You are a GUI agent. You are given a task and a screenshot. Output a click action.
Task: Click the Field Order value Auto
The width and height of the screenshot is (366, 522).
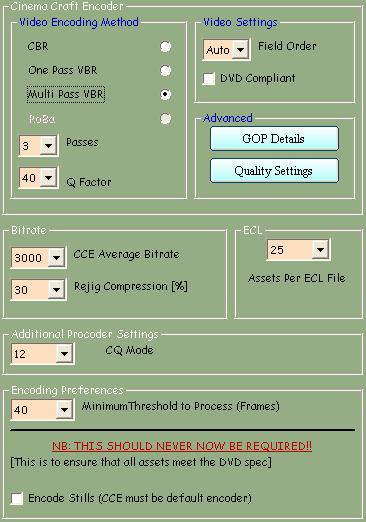click(218, 50)
